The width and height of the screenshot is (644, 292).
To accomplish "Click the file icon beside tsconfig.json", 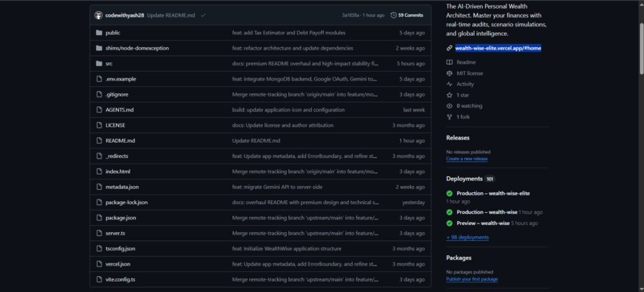I will (98, 249).
